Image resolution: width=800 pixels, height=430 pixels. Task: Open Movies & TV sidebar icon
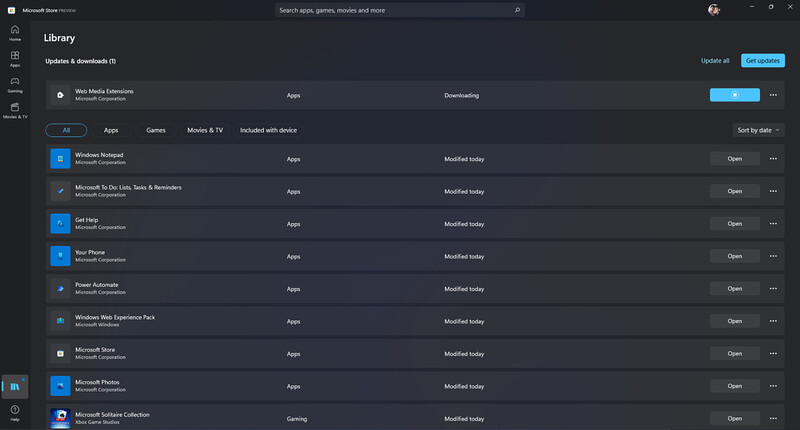point(15,110)
